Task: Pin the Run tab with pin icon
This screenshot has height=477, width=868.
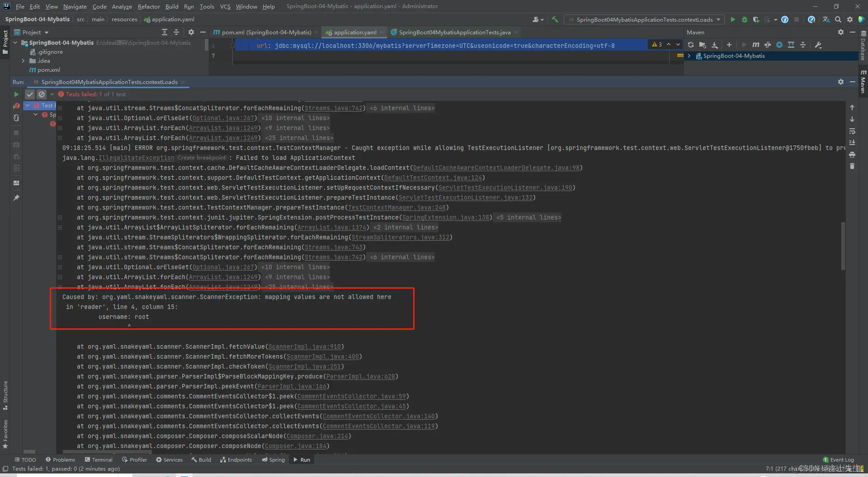Action: click(x=16, y=198)
